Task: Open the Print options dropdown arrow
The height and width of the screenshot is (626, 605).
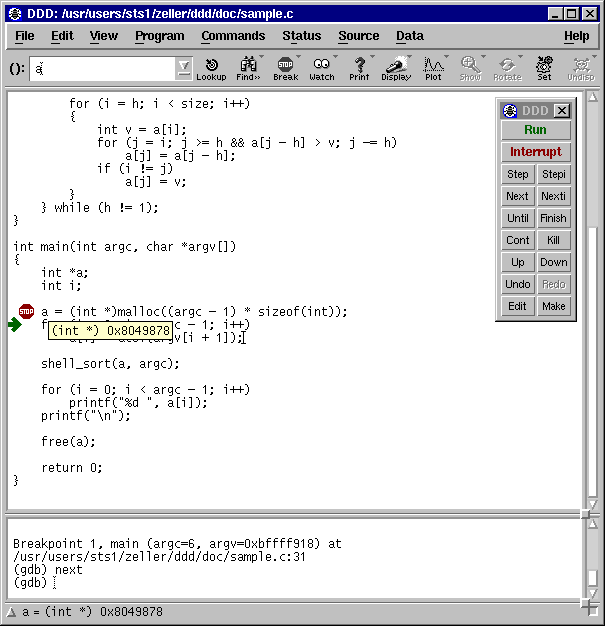Action: pos(373,57)
